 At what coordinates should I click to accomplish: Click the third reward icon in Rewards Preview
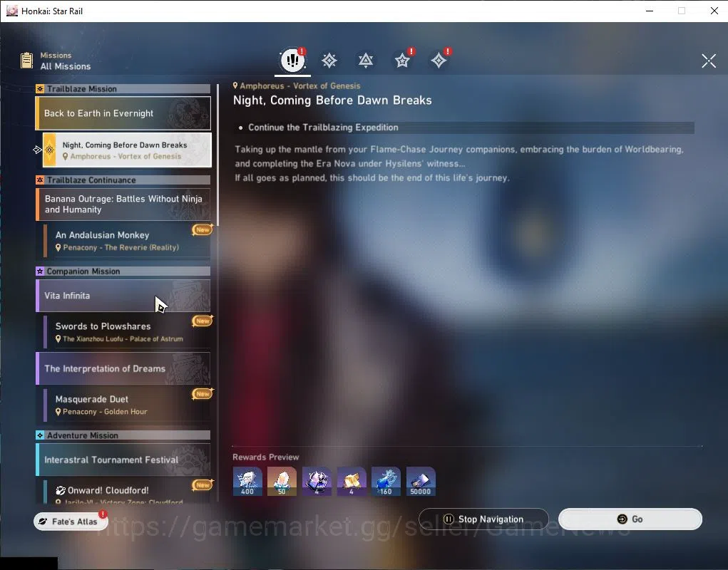click(x=317, y=482)
